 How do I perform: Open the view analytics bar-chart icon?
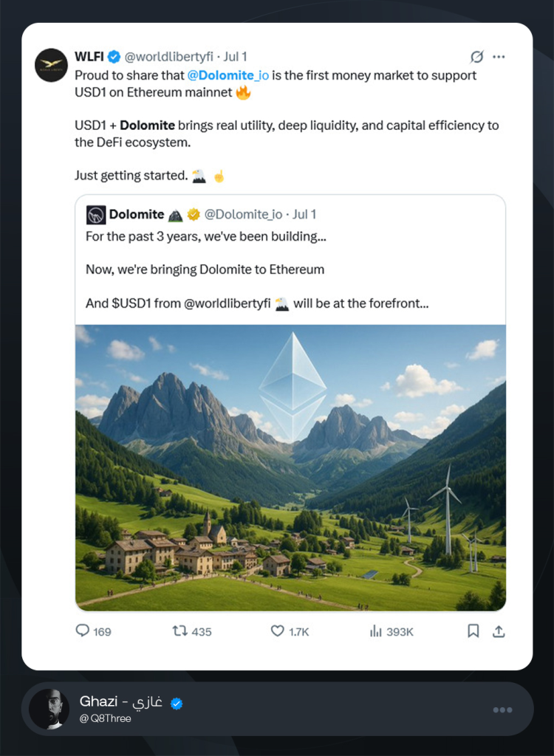(375, 631)
